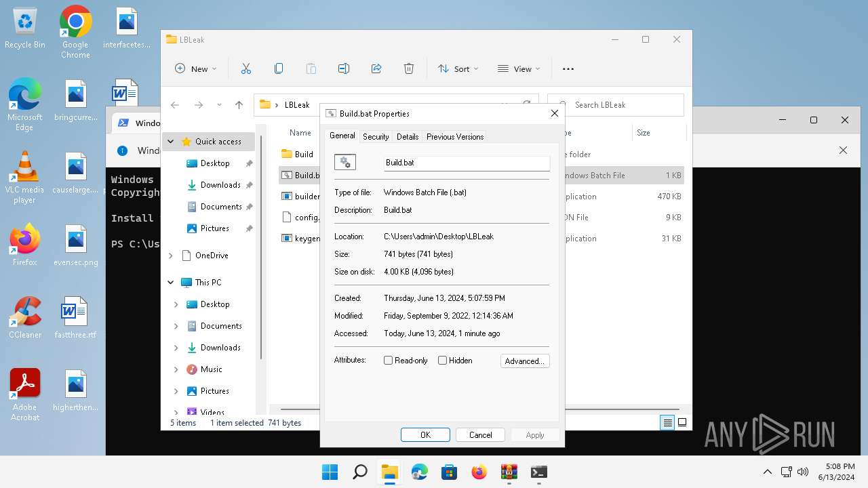Select the Build folder in file list

(x=297, y=154)
